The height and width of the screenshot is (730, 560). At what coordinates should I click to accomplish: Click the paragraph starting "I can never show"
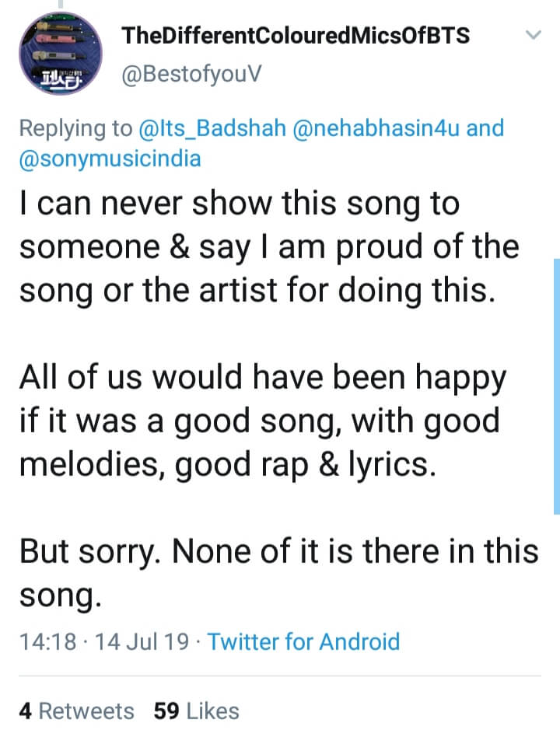268,249
